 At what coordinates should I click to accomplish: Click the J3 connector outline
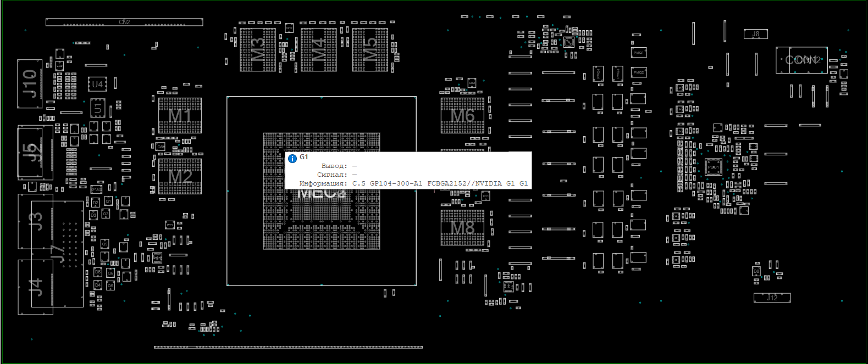[x=35, y=221]
